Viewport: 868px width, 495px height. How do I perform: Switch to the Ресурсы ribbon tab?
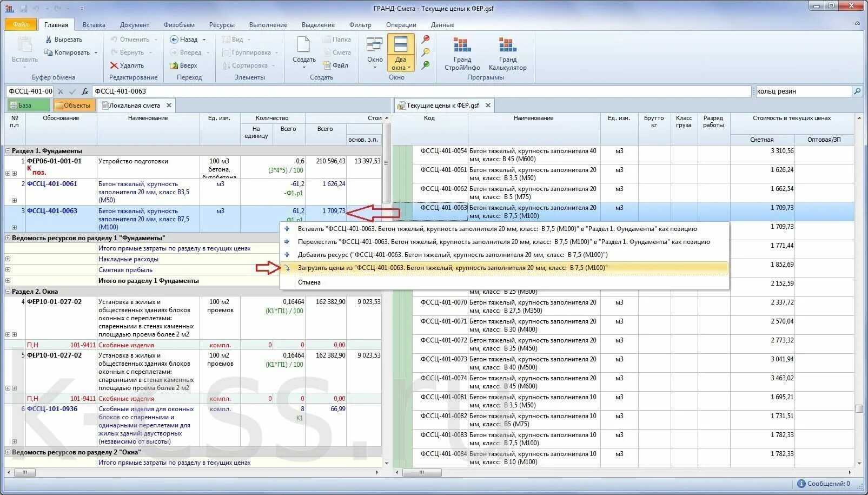point(222,25)
